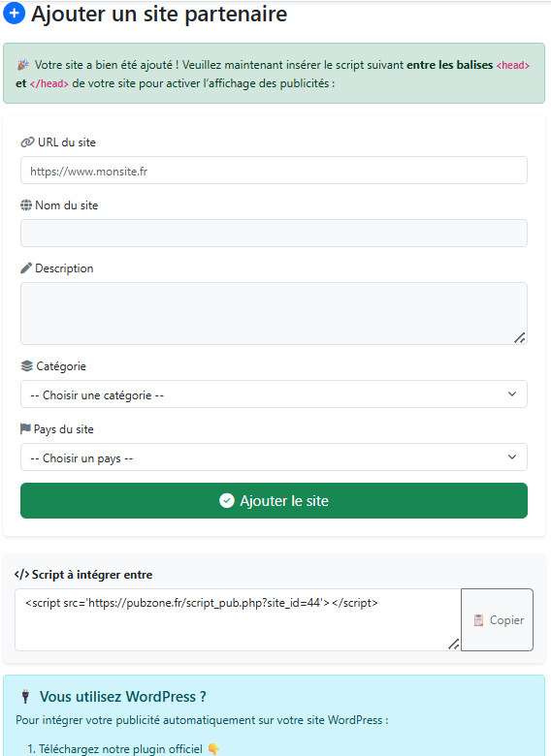Copy the script with the Copier button

[497, 619]
